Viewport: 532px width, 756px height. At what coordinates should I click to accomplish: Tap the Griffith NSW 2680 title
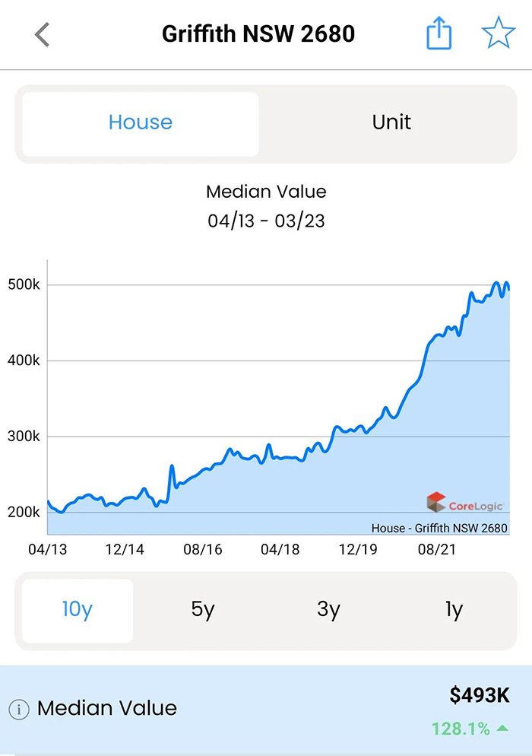coord(258,33)
